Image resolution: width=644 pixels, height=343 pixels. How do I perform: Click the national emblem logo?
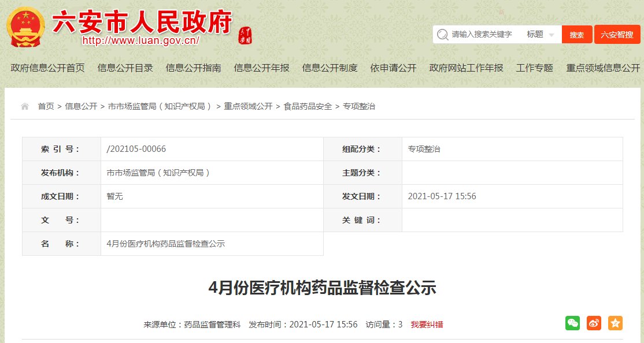[25, 27]
